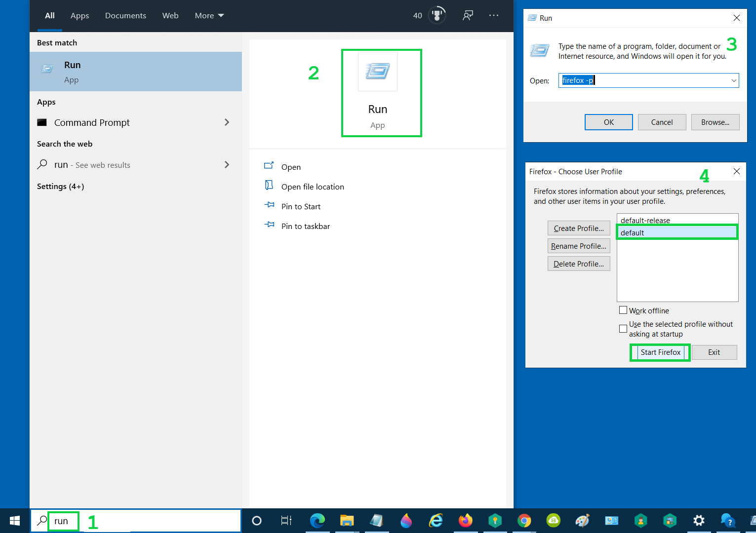Switch to the Apps search tab
The height and width of the screenshot is (533, 756).
(80, 16)
